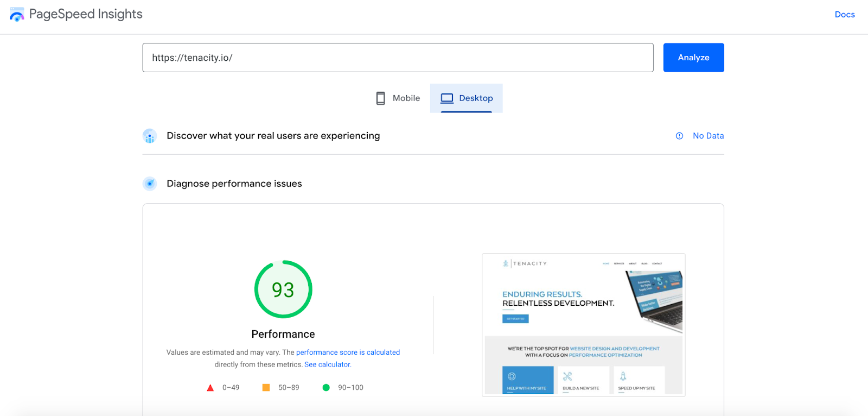Click the 93 performance score gauge

tap(283, 289)
